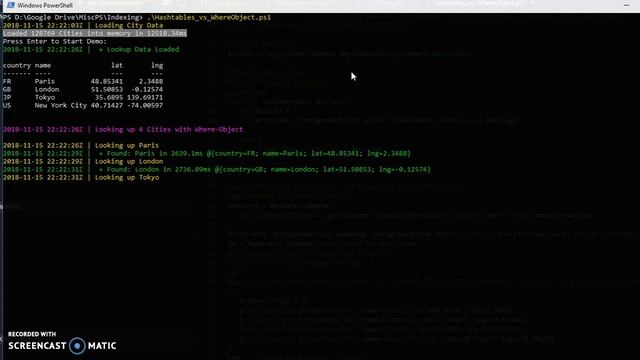Minimize the PowerShell window
The width and height of the screenshot is (640, 360).
point(627,5)
